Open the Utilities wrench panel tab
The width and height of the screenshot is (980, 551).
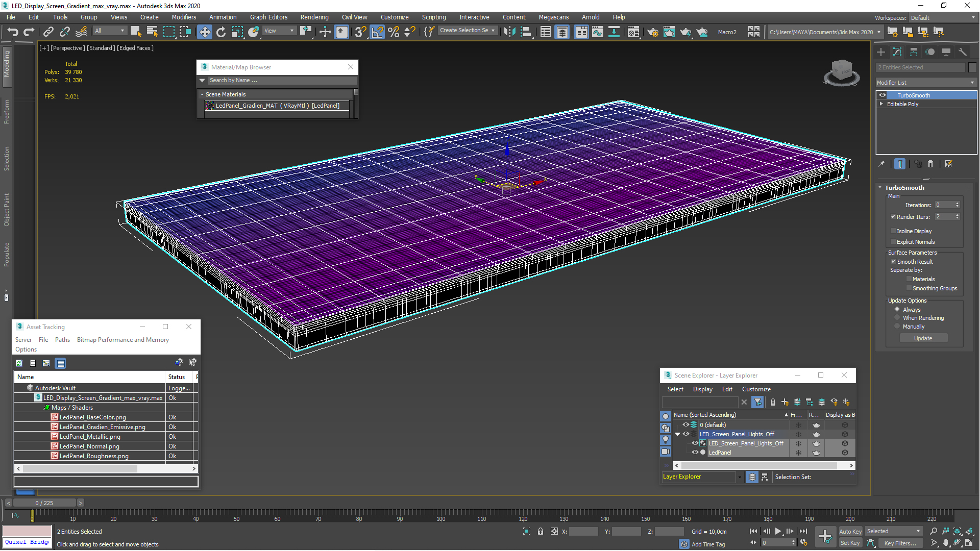click(x=963, y=52)
